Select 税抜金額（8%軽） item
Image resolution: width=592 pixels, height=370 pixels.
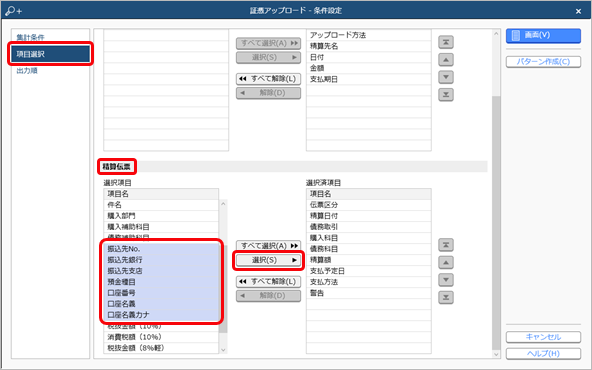(161, 348)
